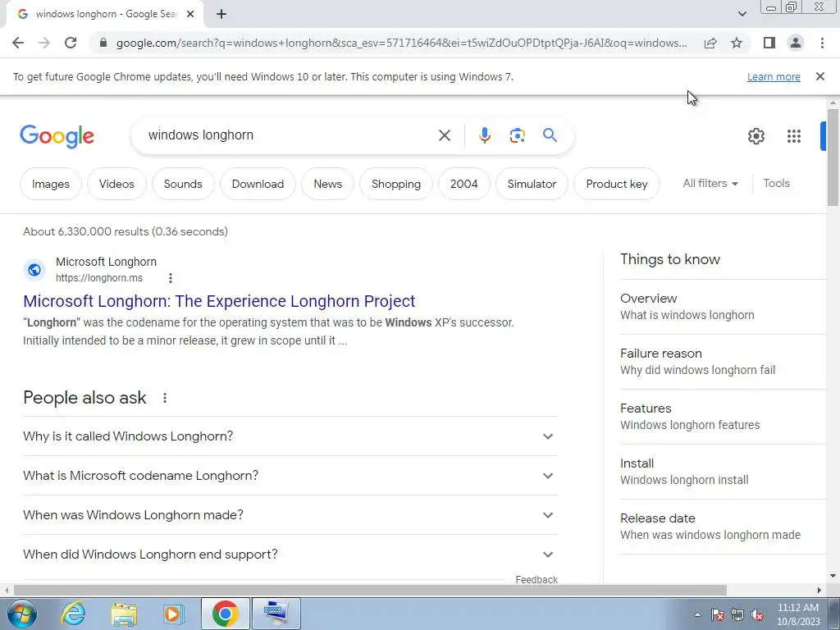Open the Windows Start button
The height and width of the screenshot is (630, 840).
22,614
